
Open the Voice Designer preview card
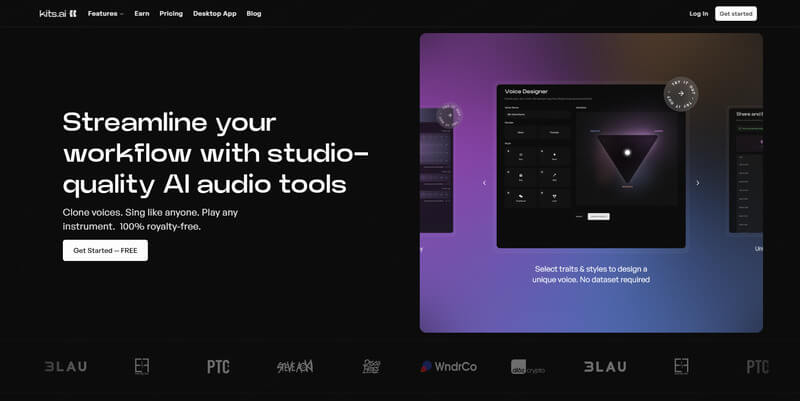pos(591,166)
